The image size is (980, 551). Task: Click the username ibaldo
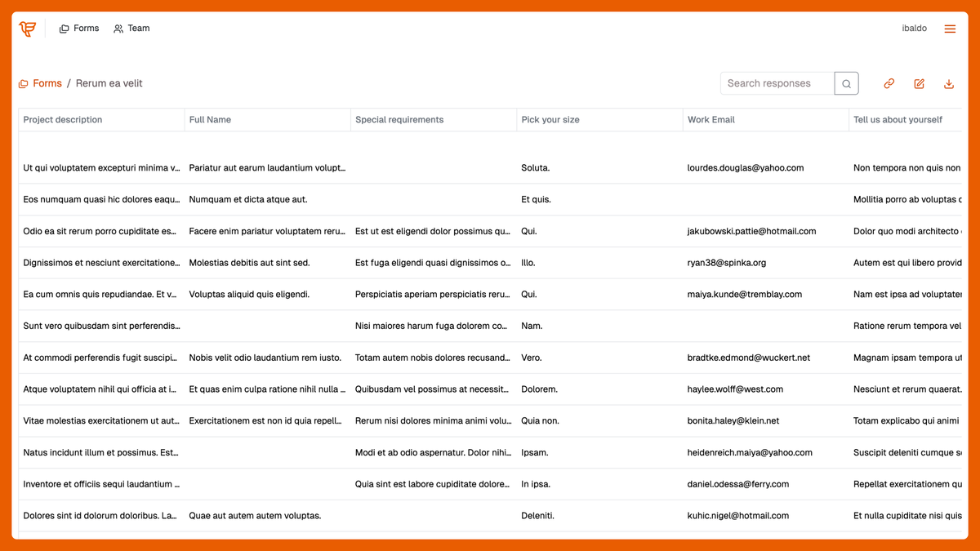pyautogui.click(x=914, y=28)
